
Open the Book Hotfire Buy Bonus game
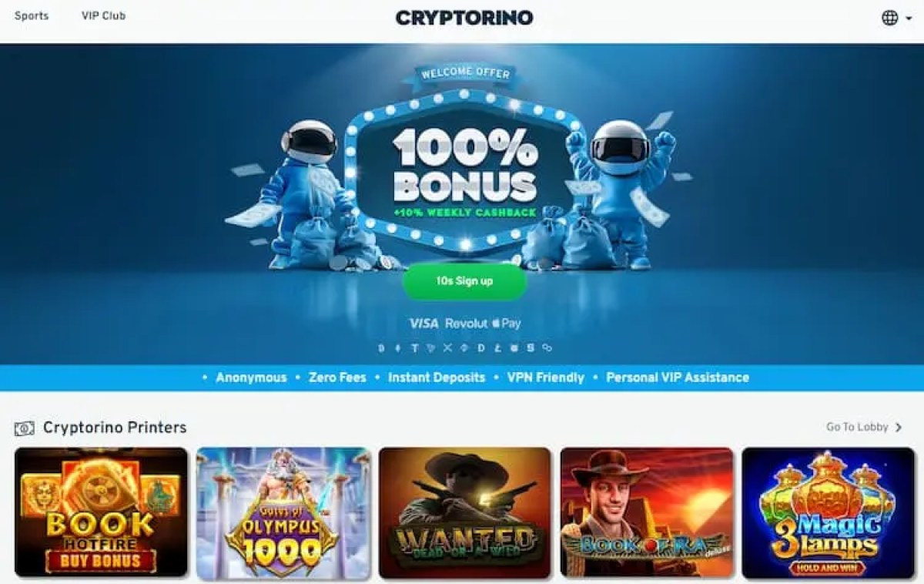[101, 512]
